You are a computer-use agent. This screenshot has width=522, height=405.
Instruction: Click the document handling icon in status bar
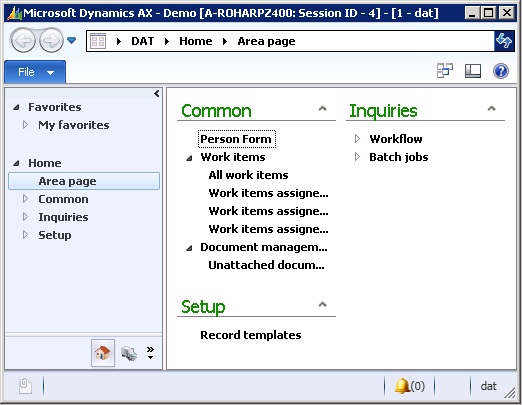pyautogui.click(x=25, y=386)
